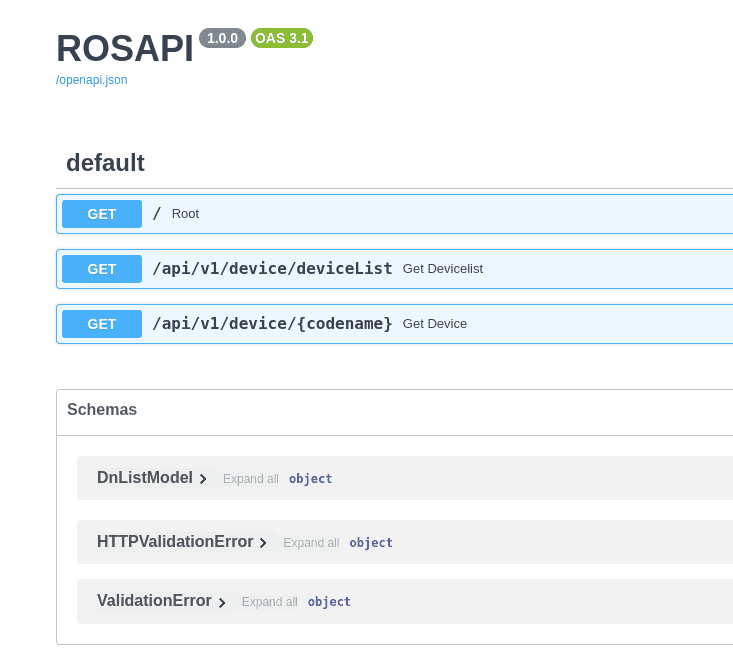This screenshot has width=733, height=668.
Task: Open the /openapi.json link
Action: 91,80
